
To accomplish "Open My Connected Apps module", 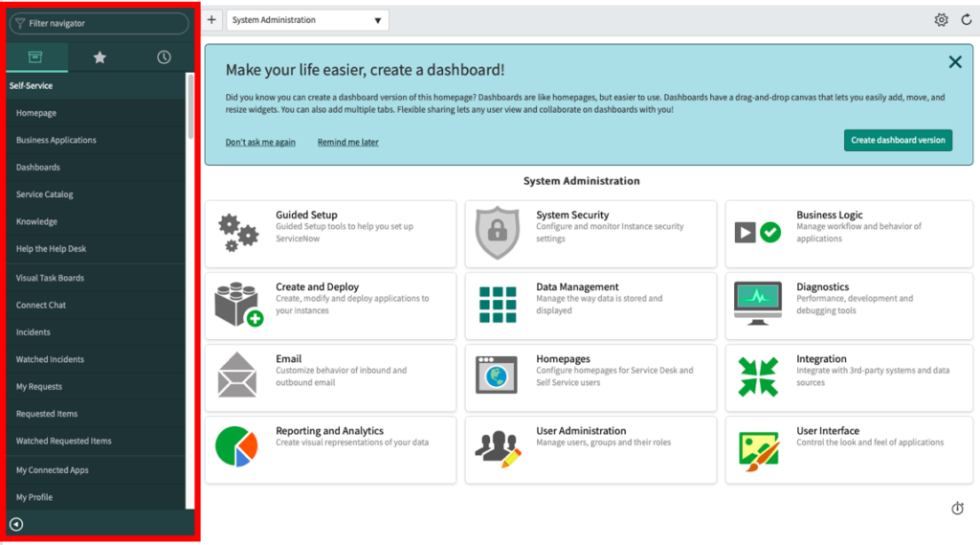I will (96, 470).
